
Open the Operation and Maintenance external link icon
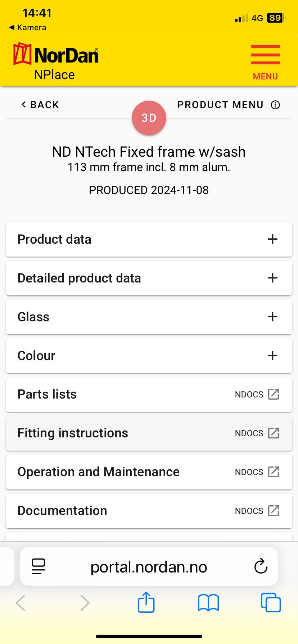click(274, 472)
